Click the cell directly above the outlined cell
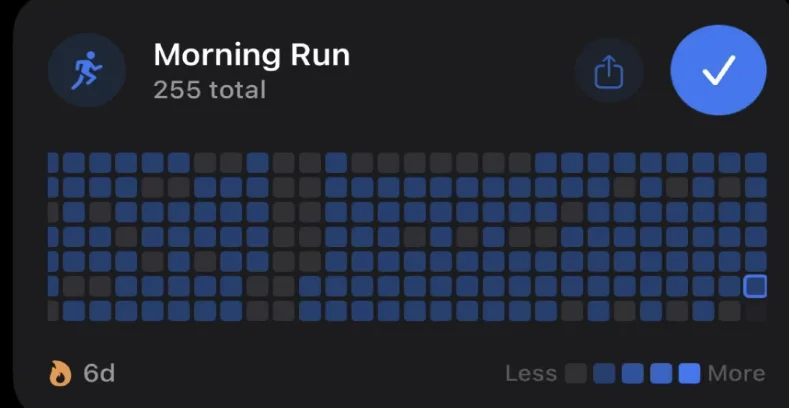Image resolution: width=789 pixels, height=408 pixels. (756, 262)
